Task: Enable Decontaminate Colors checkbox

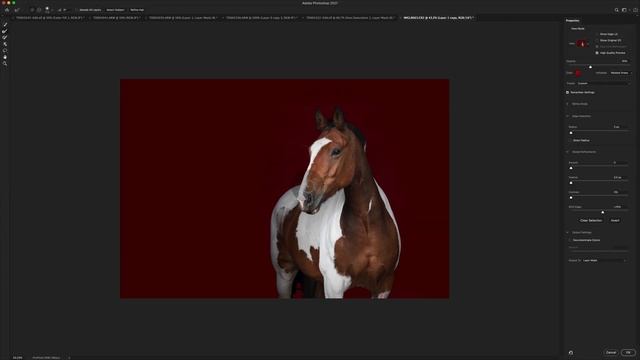Action: point(570,240)
